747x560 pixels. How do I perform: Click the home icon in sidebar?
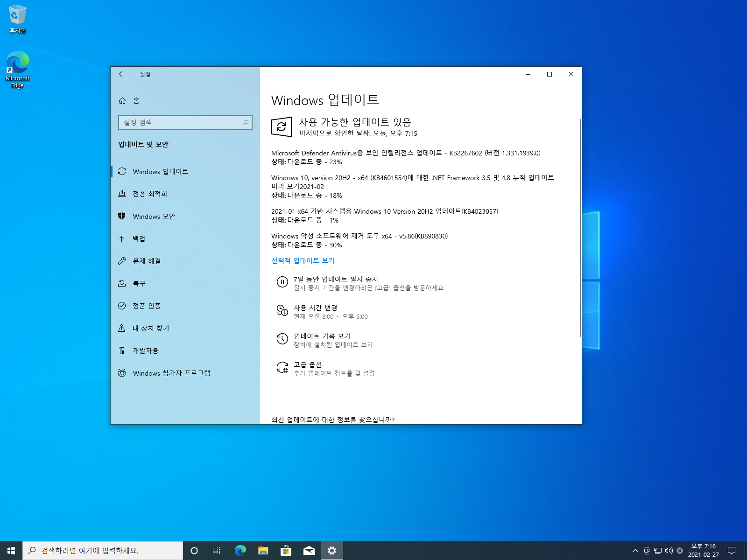[x=122, y=100]
